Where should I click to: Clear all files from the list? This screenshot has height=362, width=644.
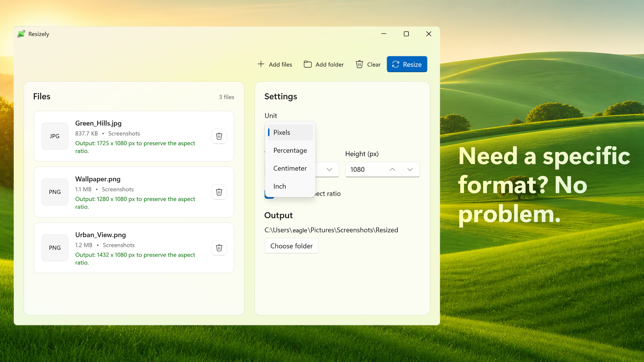pos(368,64)
